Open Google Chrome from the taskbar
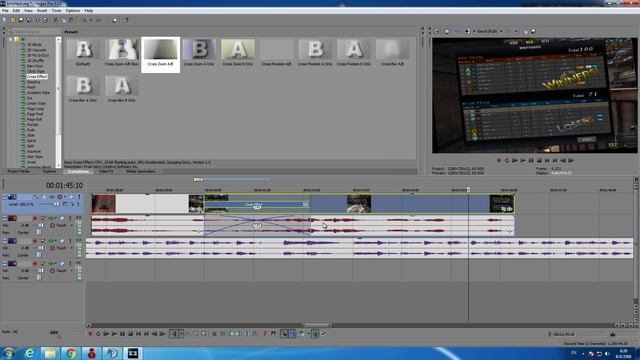Viewport: 640px width, 360px height. 71,353
